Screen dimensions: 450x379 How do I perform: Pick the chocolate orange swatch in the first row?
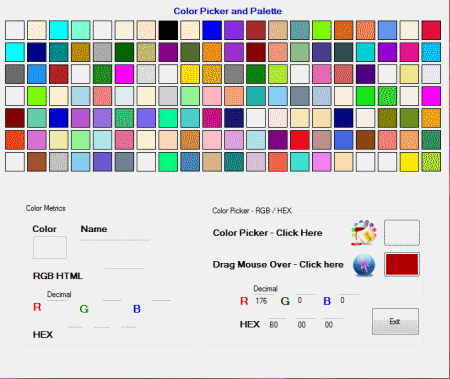pos(343,30)
